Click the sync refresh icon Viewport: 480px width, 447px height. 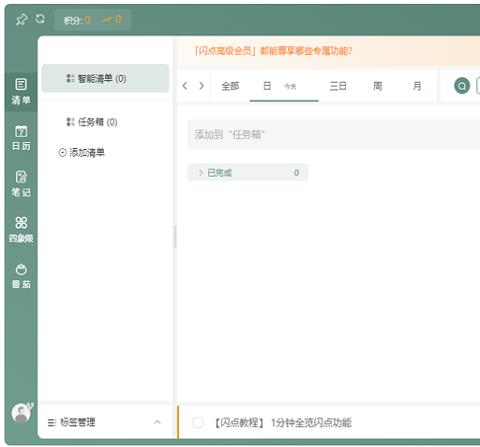40,19
